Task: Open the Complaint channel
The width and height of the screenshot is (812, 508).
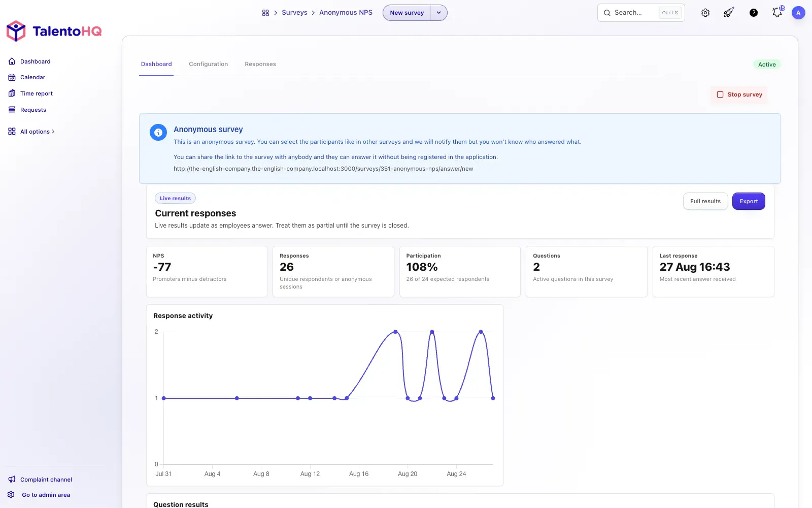Action: click(x=40, y=480)
